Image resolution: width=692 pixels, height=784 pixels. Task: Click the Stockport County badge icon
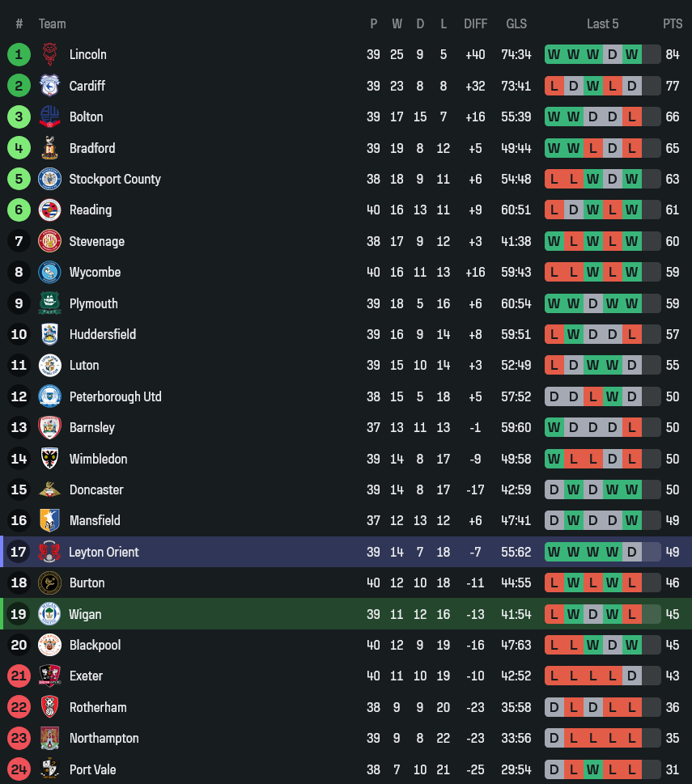(49, 179)
